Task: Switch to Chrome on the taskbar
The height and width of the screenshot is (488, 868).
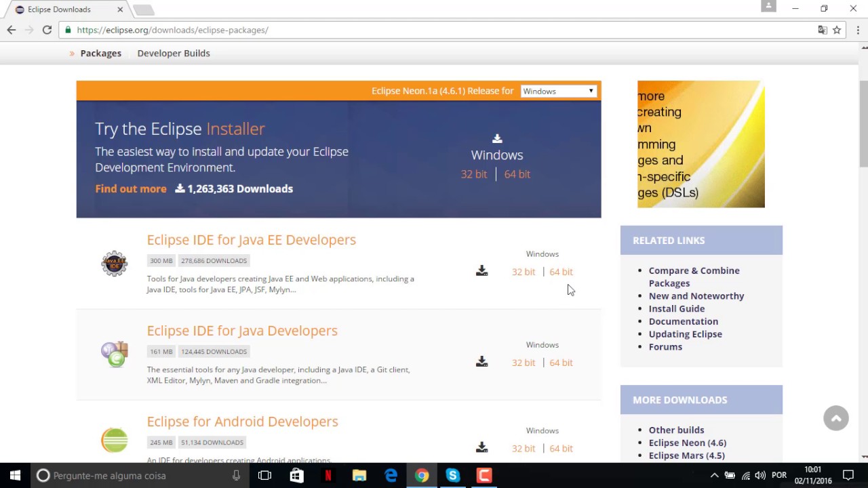Action: click(x=422, y=475)
